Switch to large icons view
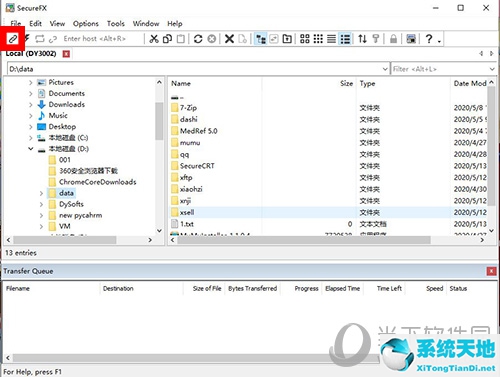The width and height of the screenshot is (500, 377). pos(305,39)
